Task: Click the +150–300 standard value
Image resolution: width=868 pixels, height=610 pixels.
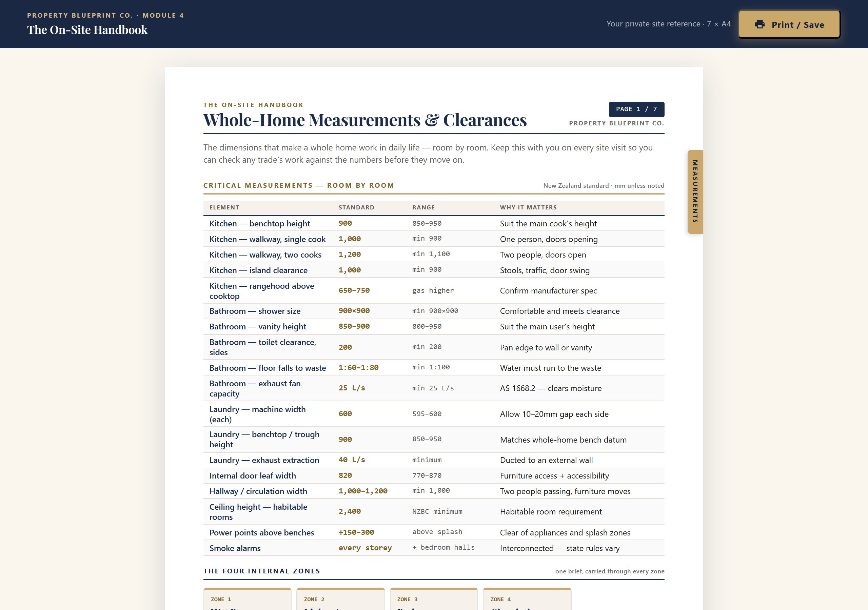Action: [x=356, y=532]
